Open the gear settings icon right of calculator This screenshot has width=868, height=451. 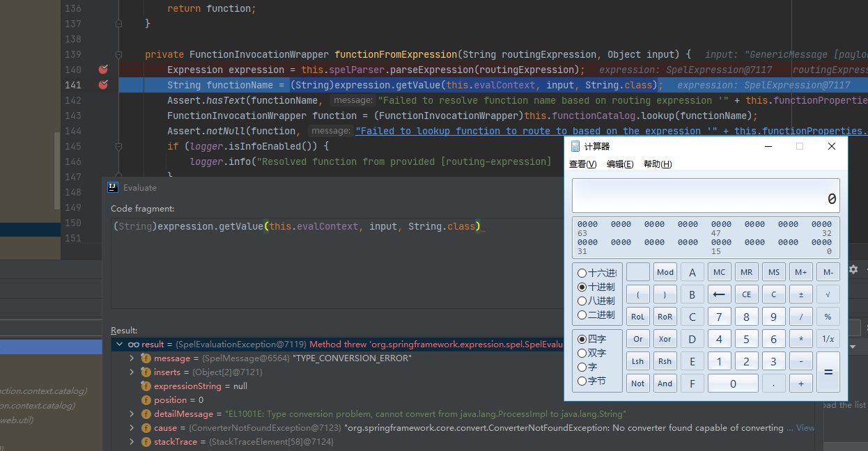853,269
